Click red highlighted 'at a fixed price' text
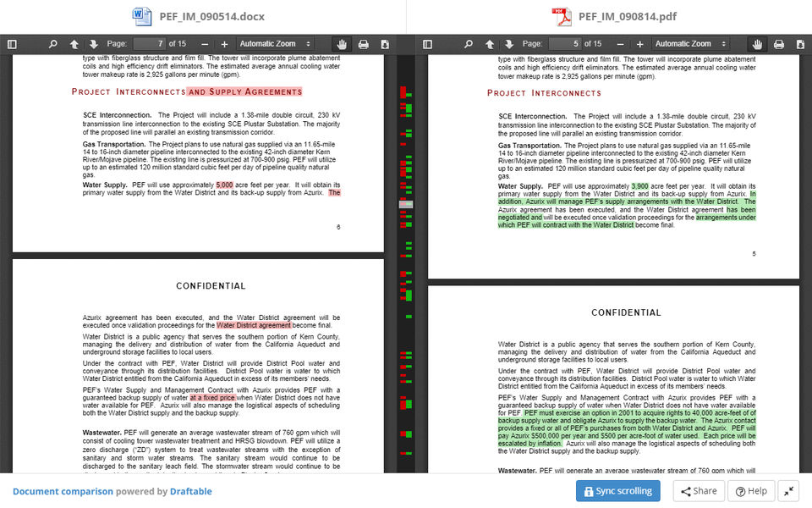The height and width of the screenshot is (508, 812). point(213,398)
